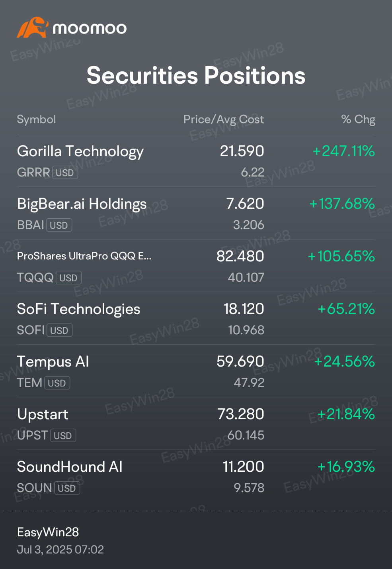This screenshot has width=392, height=569.
Task: Click the USD badge beside BBAI
Action: [59, 225]
